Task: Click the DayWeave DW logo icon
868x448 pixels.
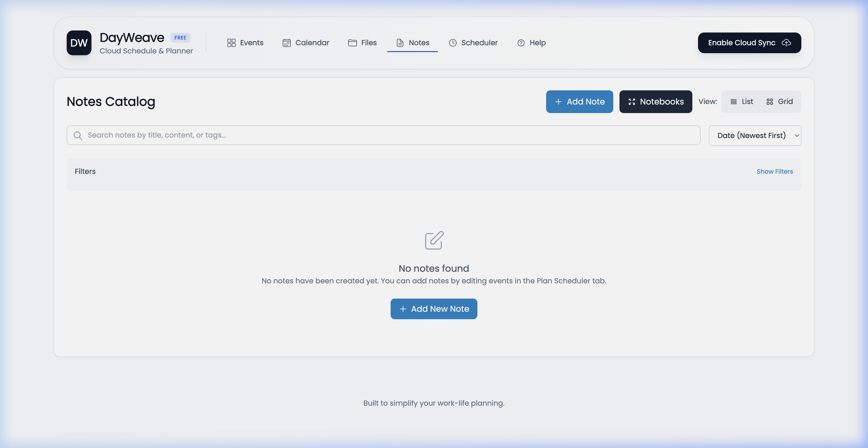Action: 79,43
